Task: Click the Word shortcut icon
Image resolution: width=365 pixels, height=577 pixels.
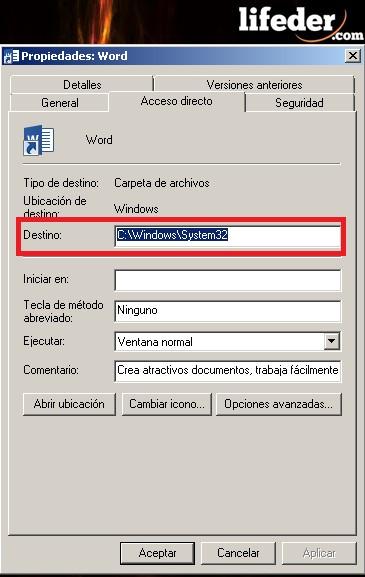Action: 39,140
